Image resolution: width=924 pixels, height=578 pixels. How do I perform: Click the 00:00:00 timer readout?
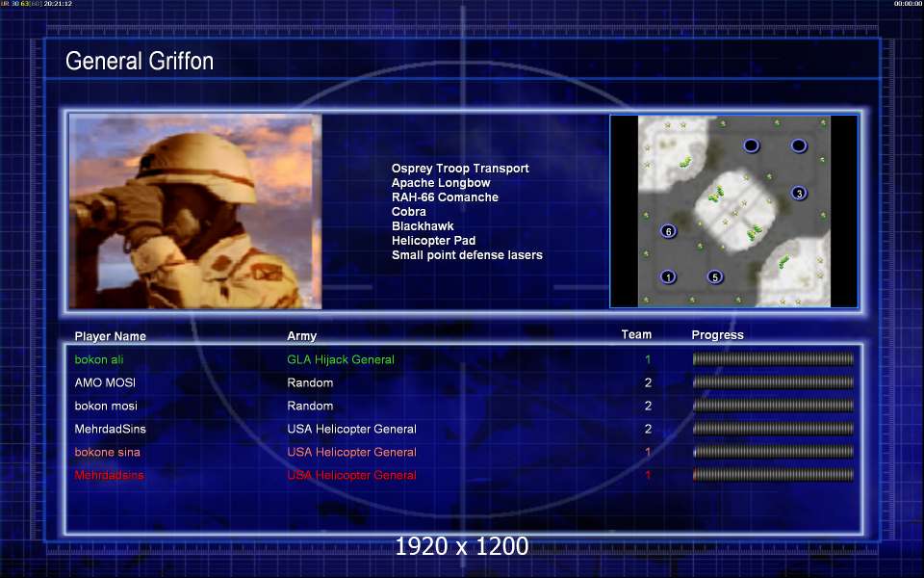908,4
